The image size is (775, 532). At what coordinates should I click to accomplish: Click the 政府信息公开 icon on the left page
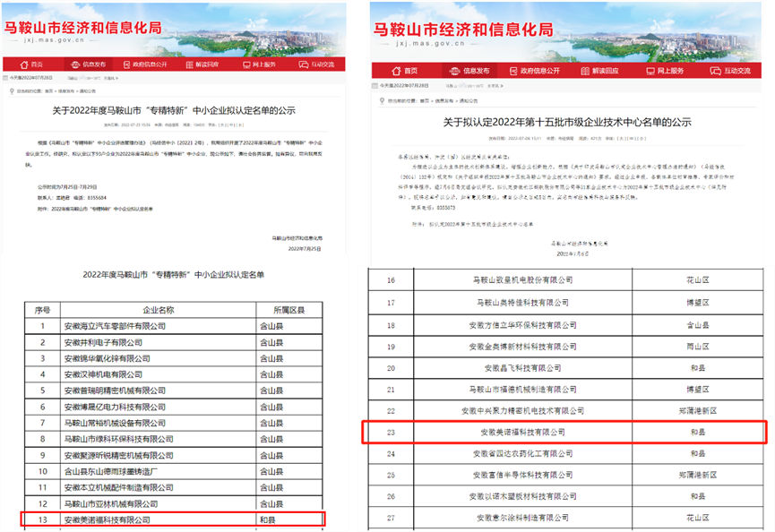click(x=126, y=64)
